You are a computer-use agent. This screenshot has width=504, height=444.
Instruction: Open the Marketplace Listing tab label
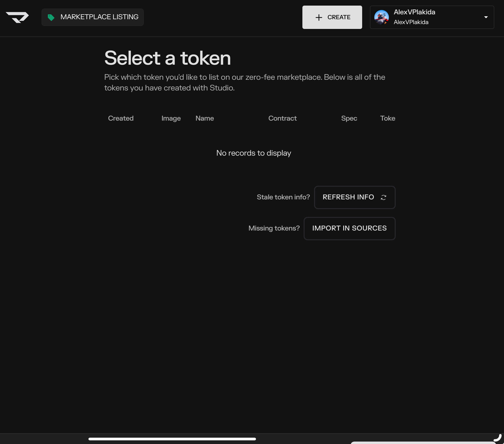[x=99, y=17]
